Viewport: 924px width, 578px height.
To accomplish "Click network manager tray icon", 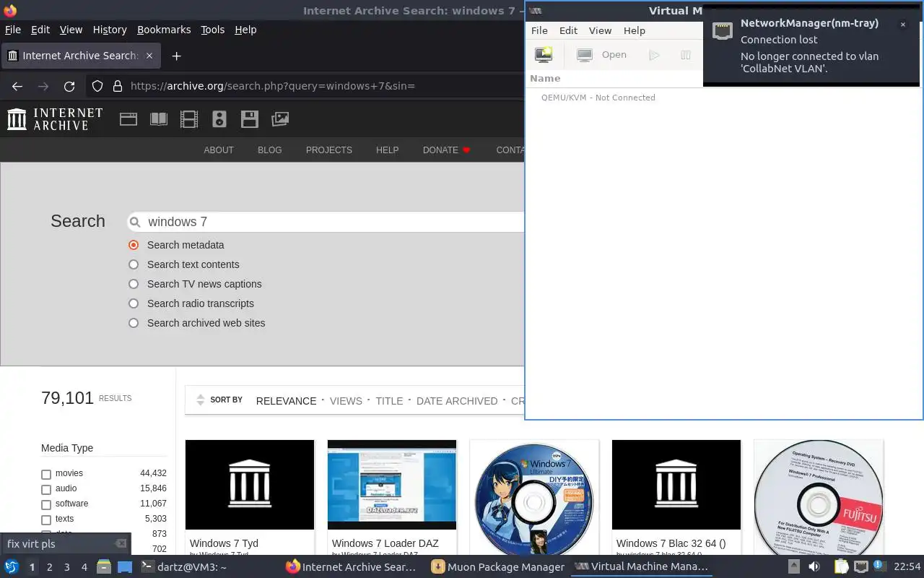I will pos(860,567).
